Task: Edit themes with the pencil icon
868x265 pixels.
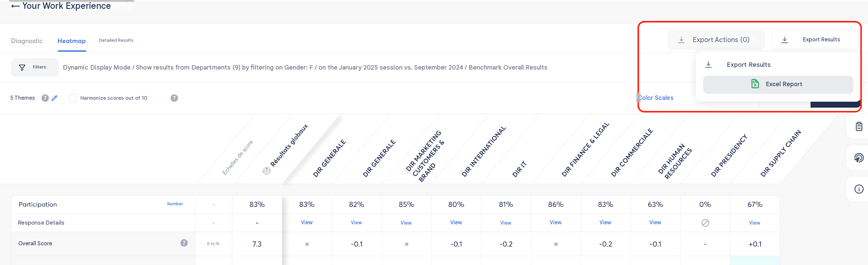Action: [x=55, y=98]
